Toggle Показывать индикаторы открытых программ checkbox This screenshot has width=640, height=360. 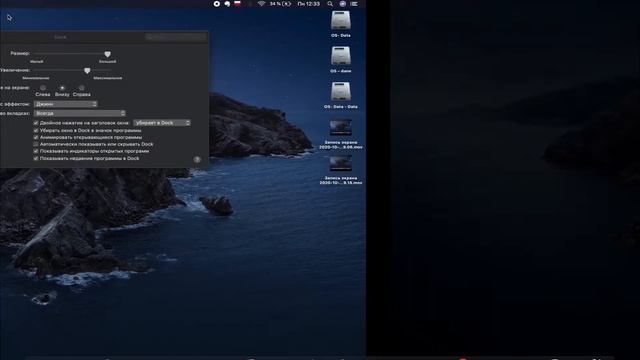tap(36, 151)
